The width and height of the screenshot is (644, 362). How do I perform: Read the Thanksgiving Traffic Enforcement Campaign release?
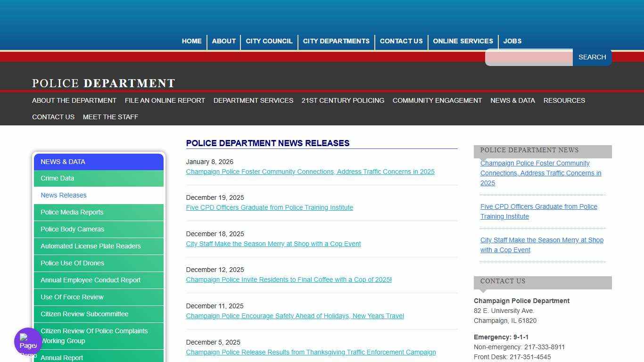coord(311,352)
